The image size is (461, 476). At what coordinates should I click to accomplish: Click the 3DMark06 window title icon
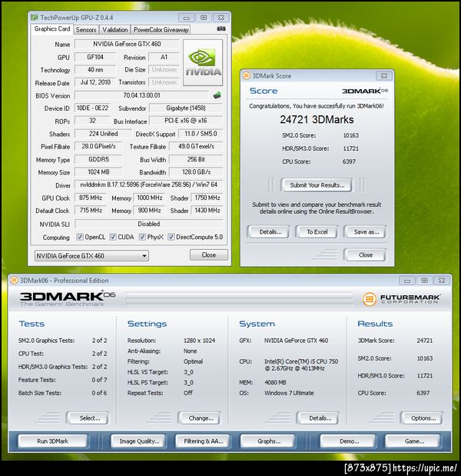coord(14,280)
